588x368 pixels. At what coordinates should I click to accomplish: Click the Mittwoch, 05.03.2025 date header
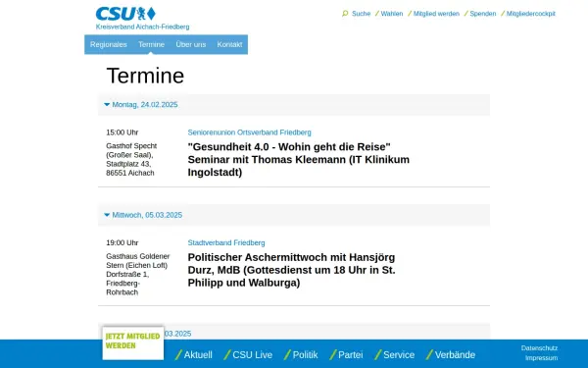click(x=147, y=215)
